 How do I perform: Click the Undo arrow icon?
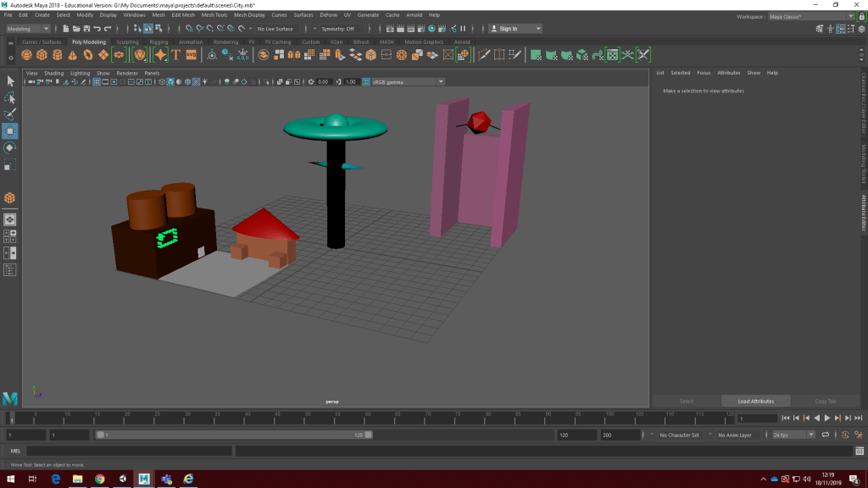point(98,29)
